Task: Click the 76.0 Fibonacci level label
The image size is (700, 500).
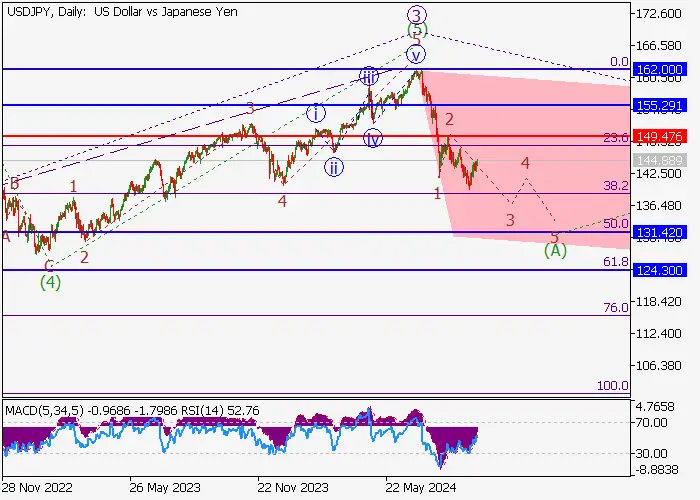Action: (616, 308)
